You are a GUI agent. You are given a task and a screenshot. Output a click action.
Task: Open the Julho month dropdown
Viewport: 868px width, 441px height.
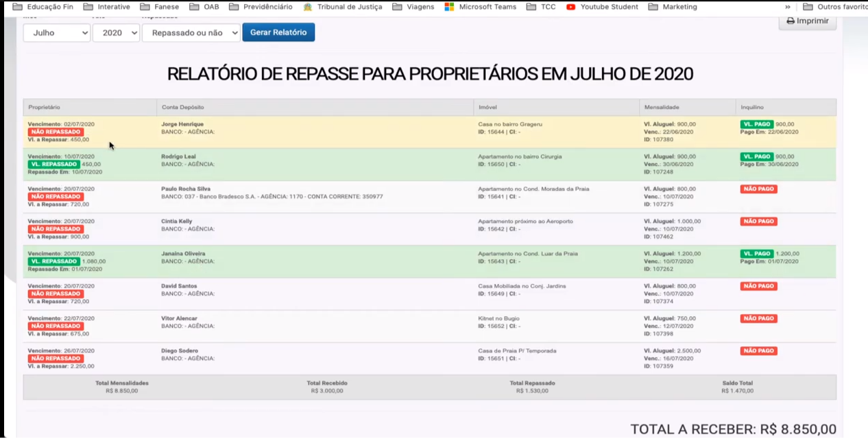point(57,33)
